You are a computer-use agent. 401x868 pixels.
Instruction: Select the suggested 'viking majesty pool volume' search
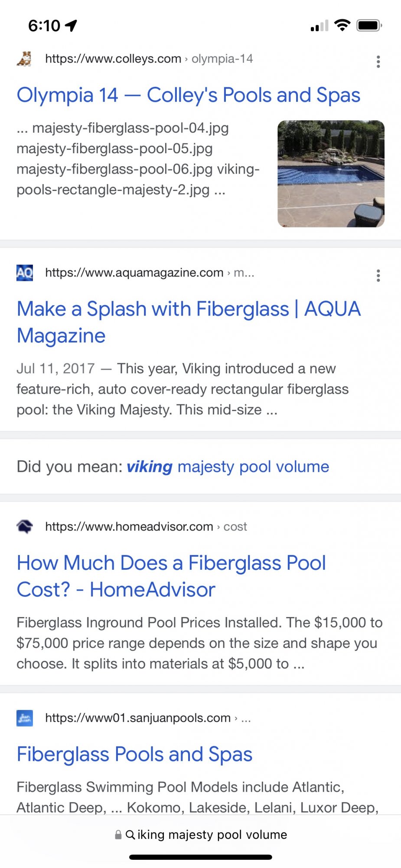228,467
